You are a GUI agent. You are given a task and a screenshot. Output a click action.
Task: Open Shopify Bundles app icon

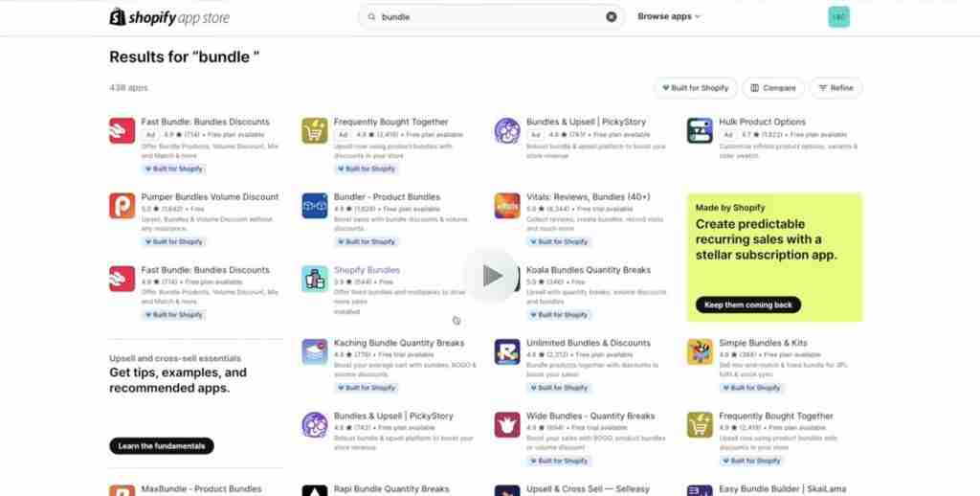click(x=314, y=279)
